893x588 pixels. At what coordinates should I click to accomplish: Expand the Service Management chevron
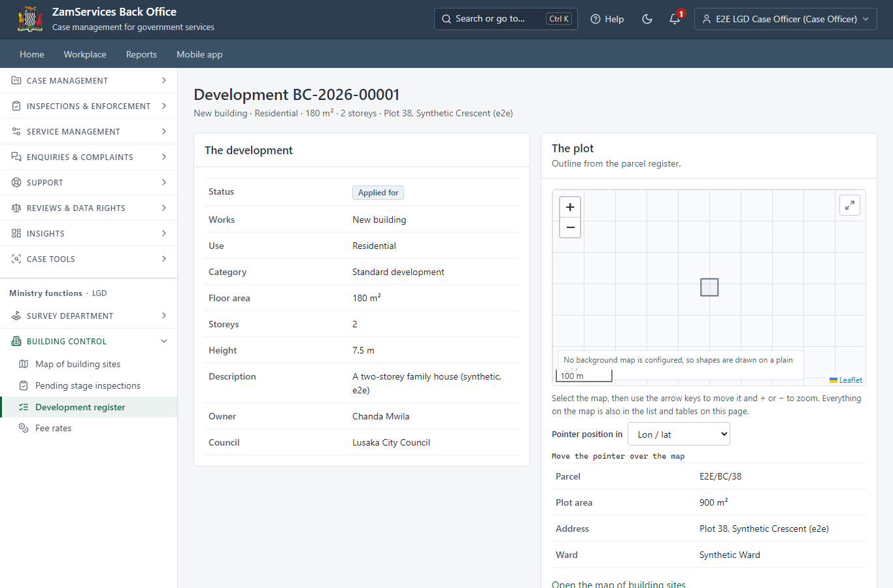coord(164,131)
